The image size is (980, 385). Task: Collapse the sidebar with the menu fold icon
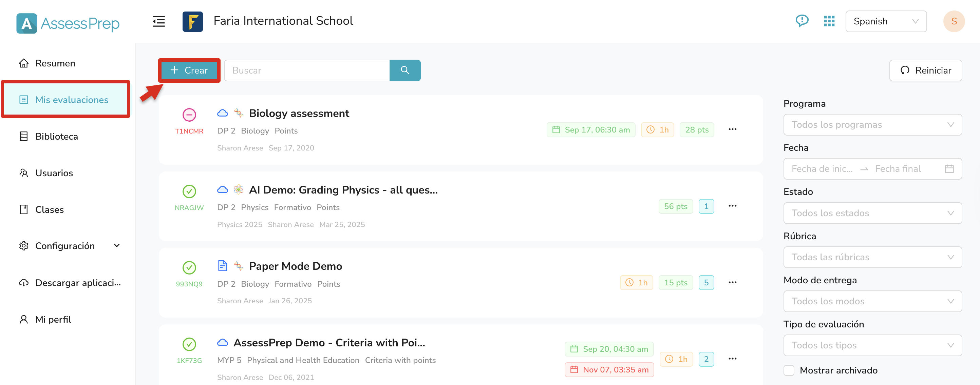[x=159, y=21]
